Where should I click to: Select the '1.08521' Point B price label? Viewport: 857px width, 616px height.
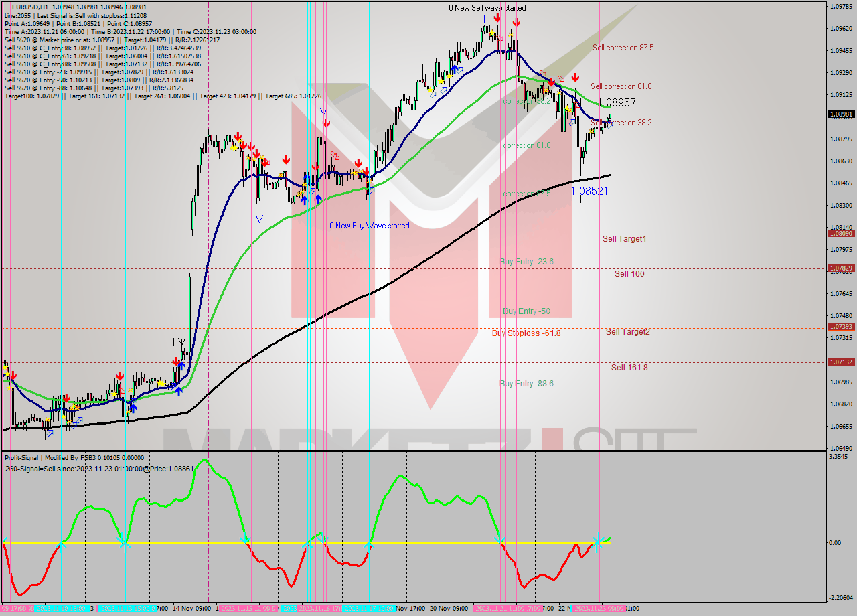click(x=589, y=191)
